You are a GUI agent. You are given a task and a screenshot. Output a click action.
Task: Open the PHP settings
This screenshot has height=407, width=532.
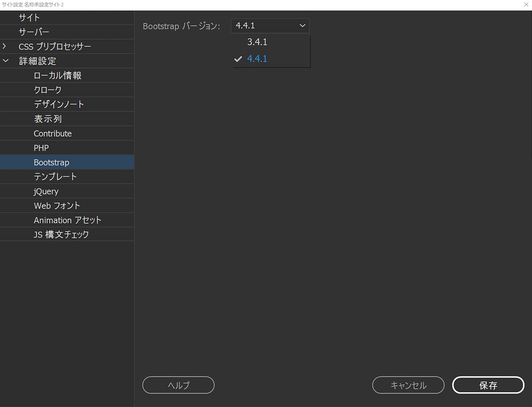(41, 148)
